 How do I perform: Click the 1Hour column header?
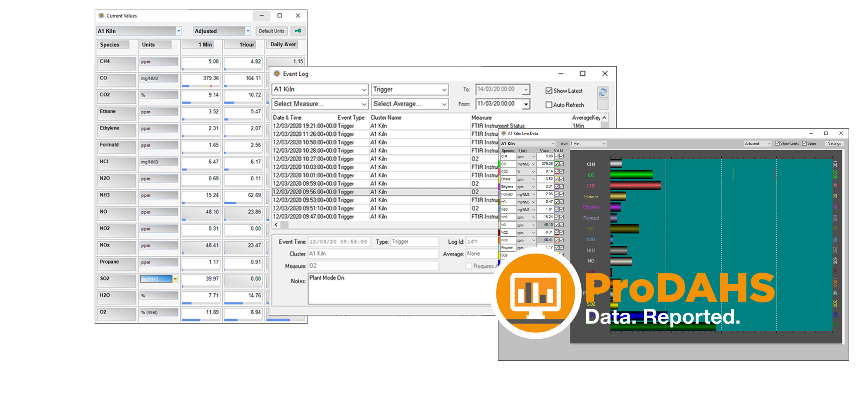pos(240,45)
